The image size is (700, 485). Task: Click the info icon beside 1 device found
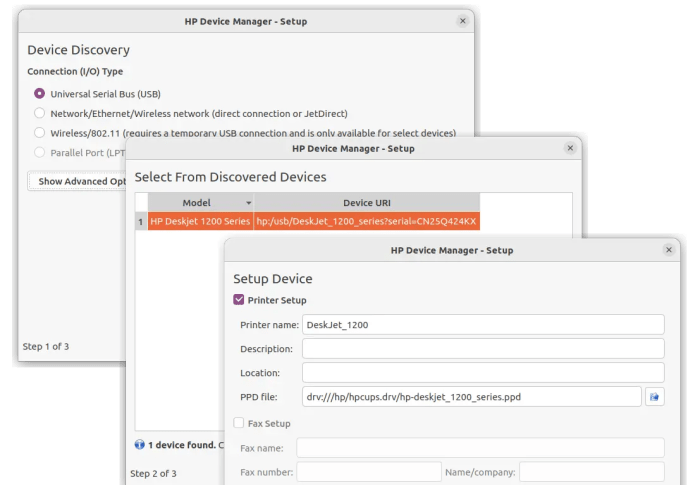[x=140, y=444]
